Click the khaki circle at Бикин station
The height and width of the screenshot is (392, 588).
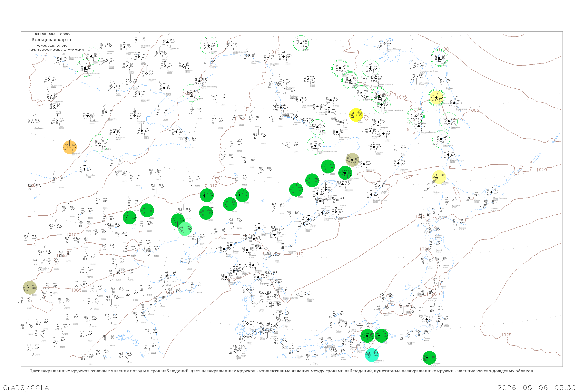coord(352,160)
